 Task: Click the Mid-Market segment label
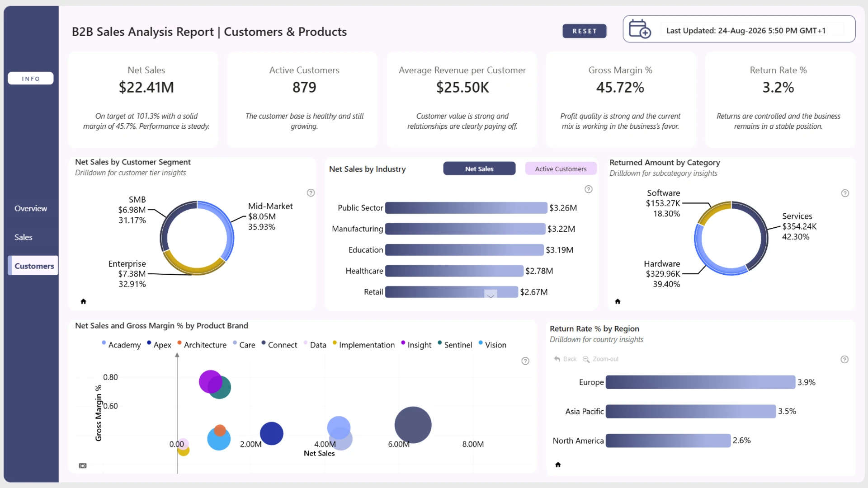(x=270, y=216)
